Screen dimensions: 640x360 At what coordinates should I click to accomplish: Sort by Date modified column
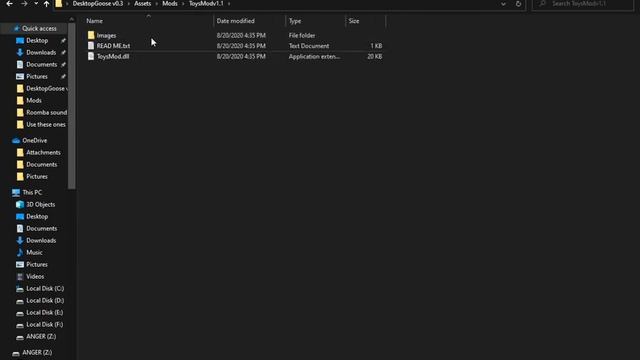236,21
